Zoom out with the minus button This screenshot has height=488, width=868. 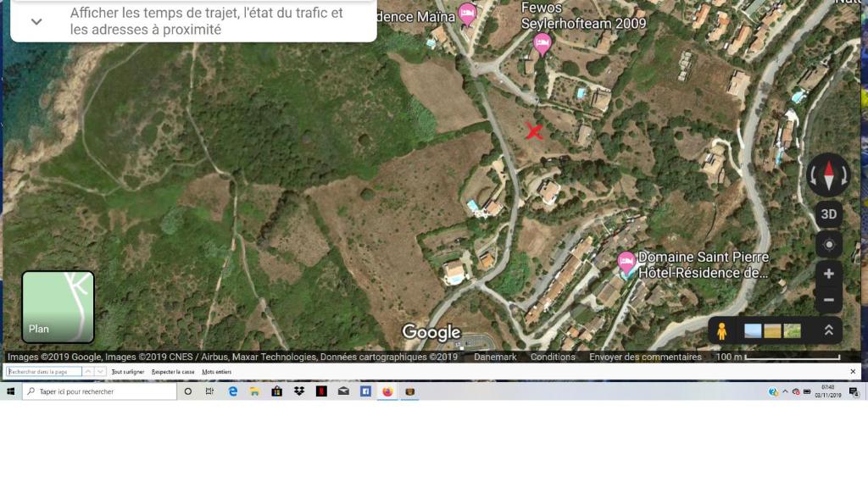click(828, 300)
